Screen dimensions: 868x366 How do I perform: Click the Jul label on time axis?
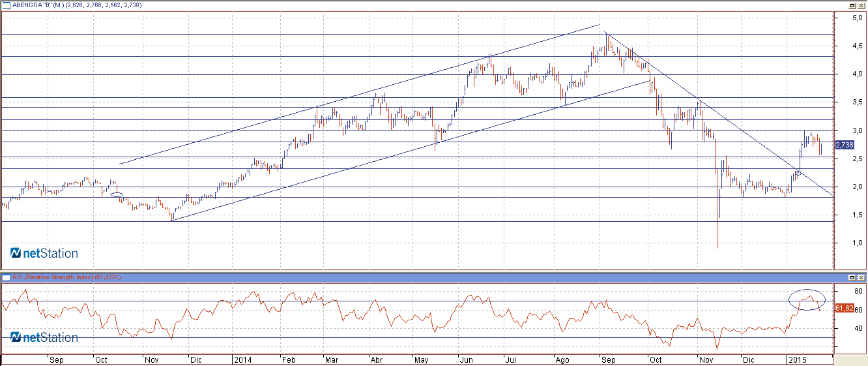512,359
